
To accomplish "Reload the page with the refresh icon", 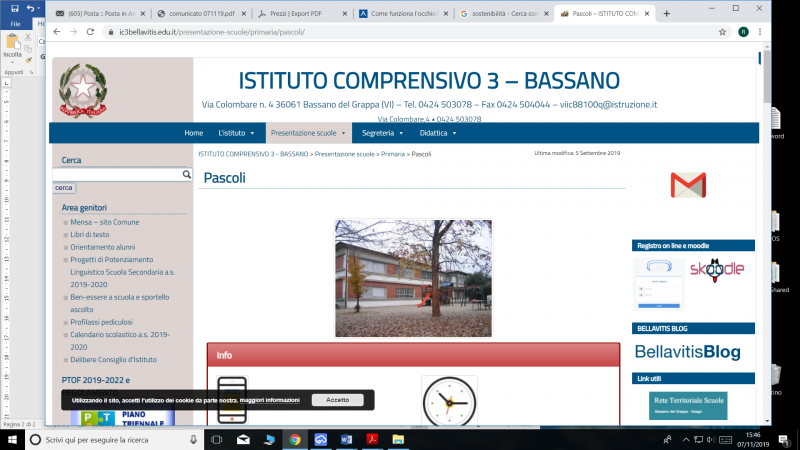I will [87, 32].
